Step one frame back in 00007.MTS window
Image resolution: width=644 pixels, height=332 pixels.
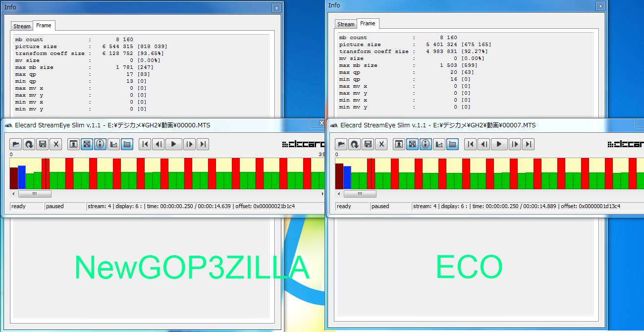(484, 144)
